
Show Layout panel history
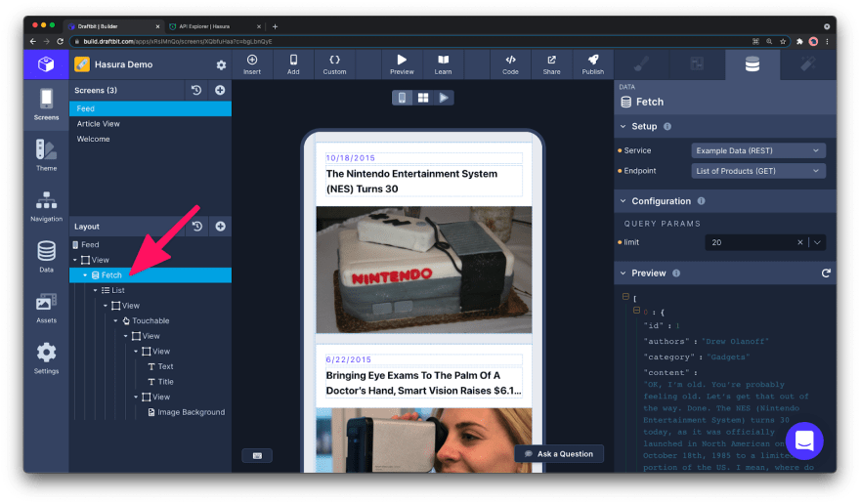coord(197,226)
